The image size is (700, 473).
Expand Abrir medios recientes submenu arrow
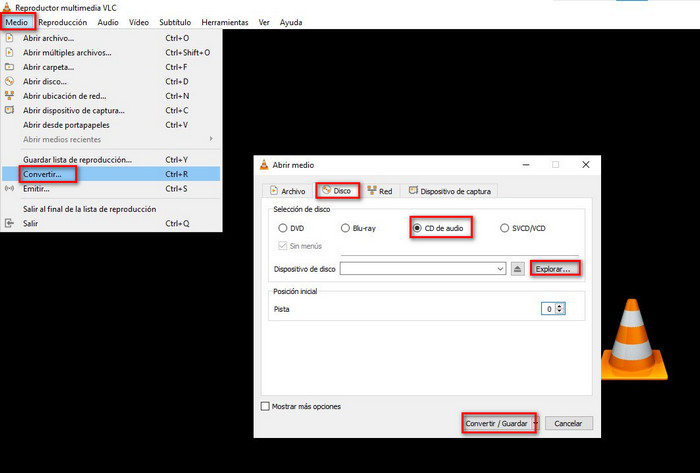click(211, 139)
